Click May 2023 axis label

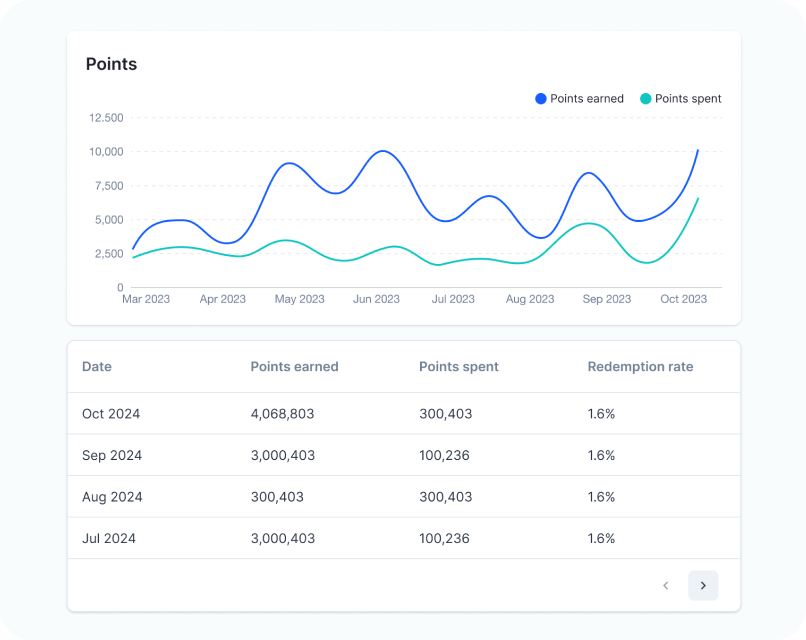click(x=300, y=299)
